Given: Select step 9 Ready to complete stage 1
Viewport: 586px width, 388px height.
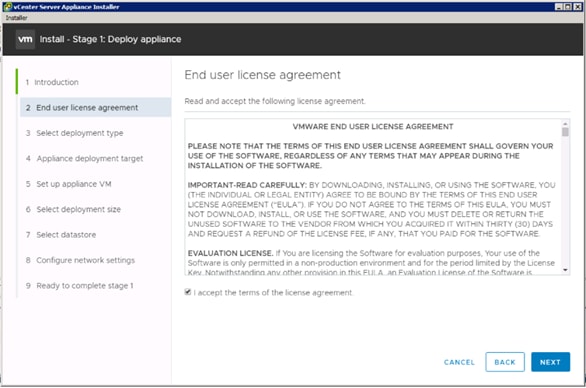Looking at the screenshot, I should (x=80, y=286).
